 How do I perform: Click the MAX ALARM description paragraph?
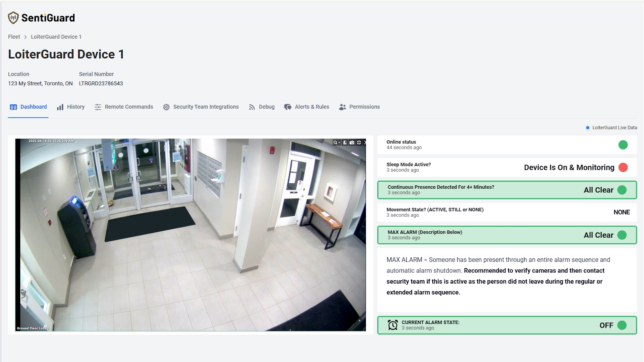(x=498, y=276)
